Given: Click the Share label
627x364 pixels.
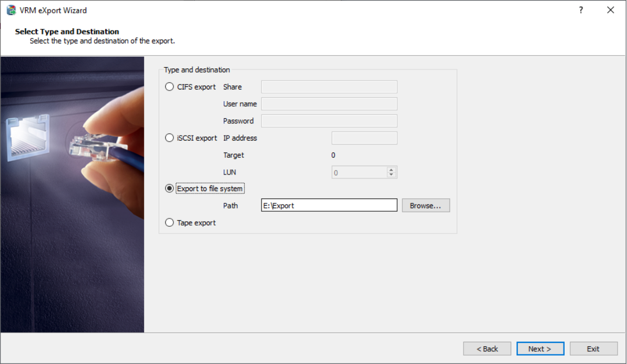Looking at the screenshot, I should tap(233, 87).
